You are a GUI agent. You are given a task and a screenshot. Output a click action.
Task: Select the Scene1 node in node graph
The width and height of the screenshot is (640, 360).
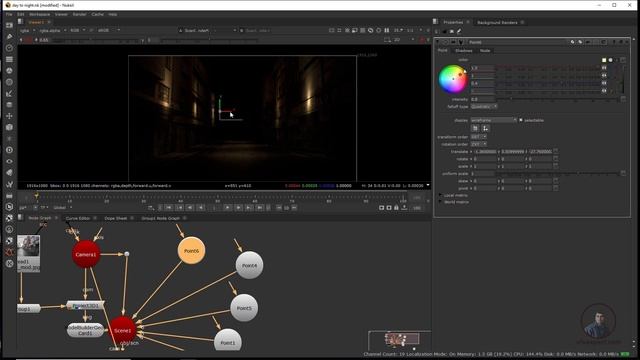point(122,330)
